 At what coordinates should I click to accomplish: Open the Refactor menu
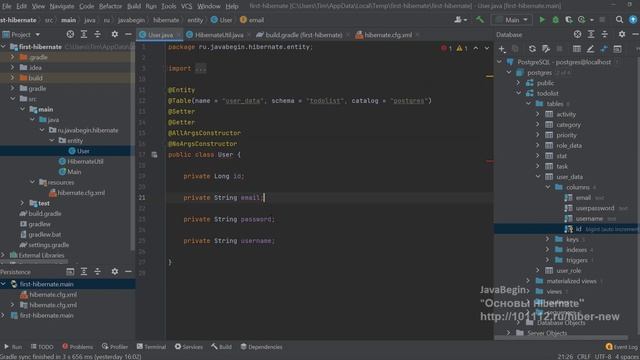point(110,6)
